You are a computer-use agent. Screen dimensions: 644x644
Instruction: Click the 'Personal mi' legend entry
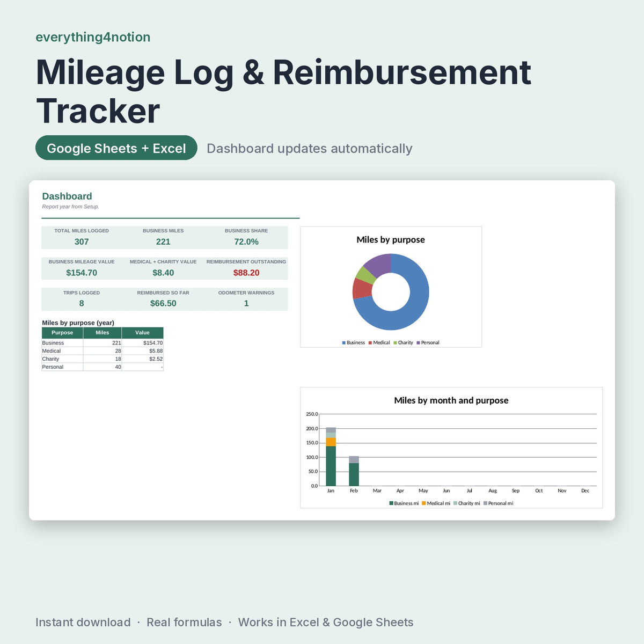coord(499,503)
